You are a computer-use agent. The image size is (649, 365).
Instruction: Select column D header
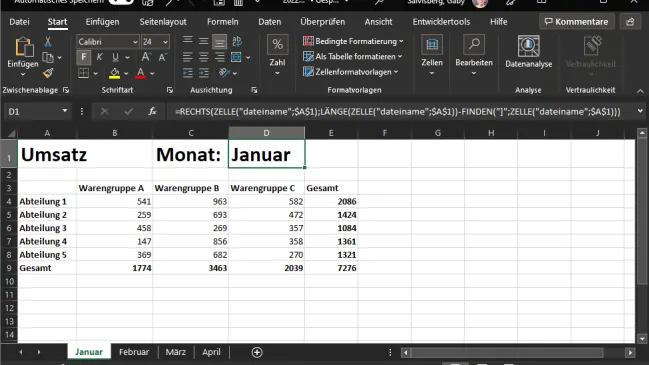(267, 133)
